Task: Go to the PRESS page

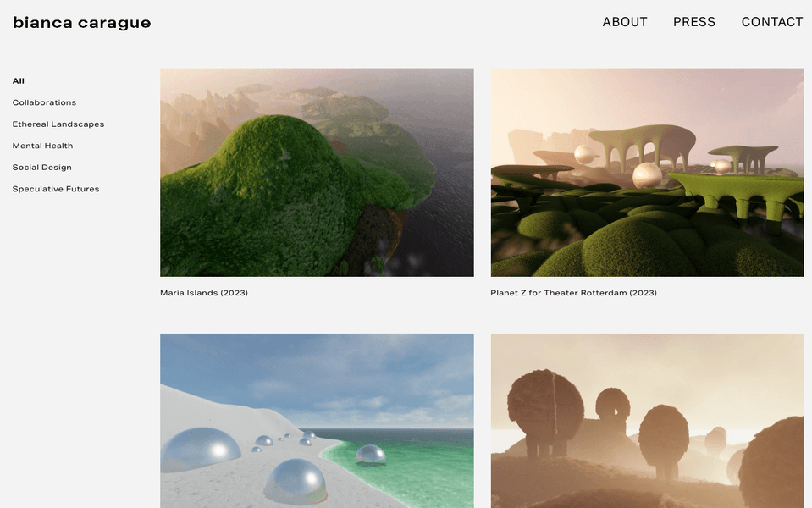Action: tap(694, 22)
